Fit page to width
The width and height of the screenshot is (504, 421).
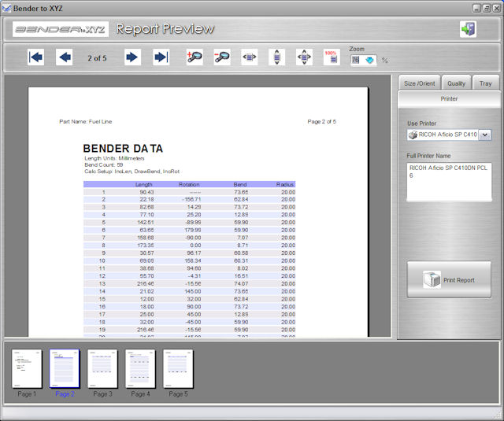tap(250, 57)
